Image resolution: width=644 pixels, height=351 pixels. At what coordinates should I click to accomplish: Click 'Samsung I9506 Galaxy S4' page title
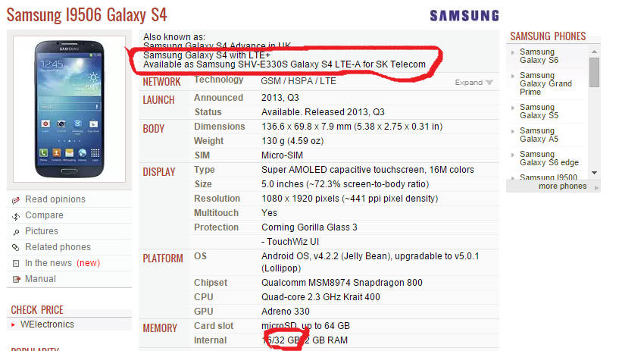86,15
